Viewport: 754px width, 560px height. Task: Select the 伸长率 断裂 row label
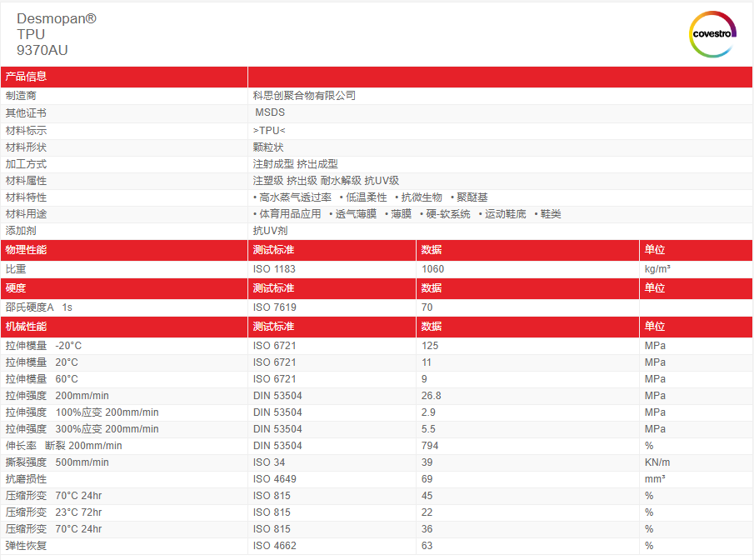click(63, 446)
